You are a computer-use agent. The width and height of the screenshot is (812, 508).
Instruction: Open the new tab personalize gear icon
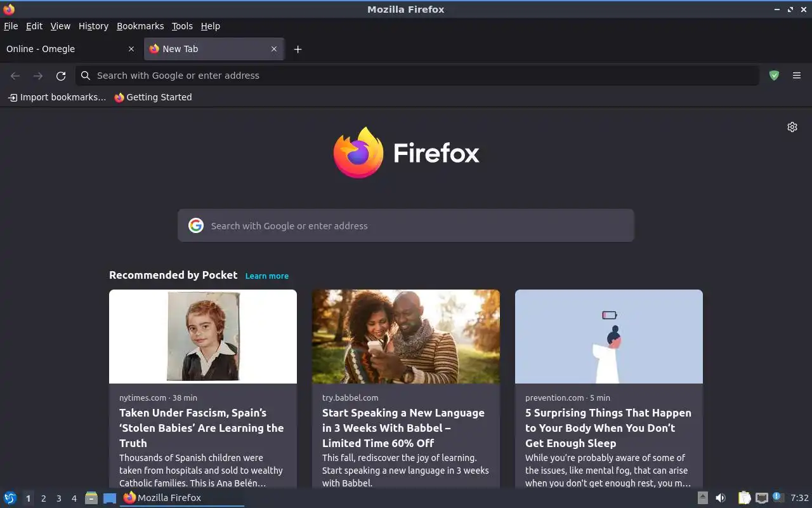pos(792,127)
